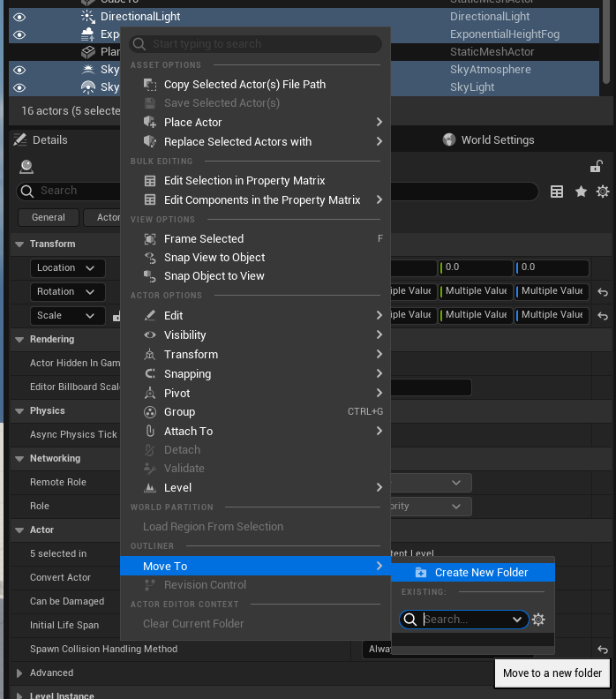
Task: Click the Frame Selected icon
Action: [150, 239]
